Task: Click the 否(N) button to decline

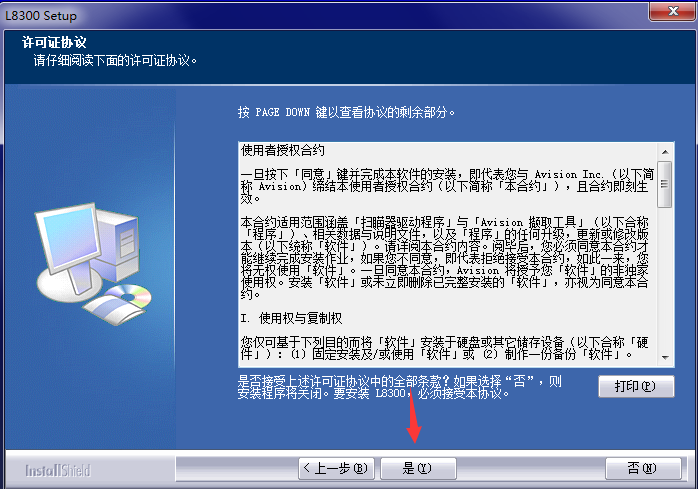Action: 643,468
